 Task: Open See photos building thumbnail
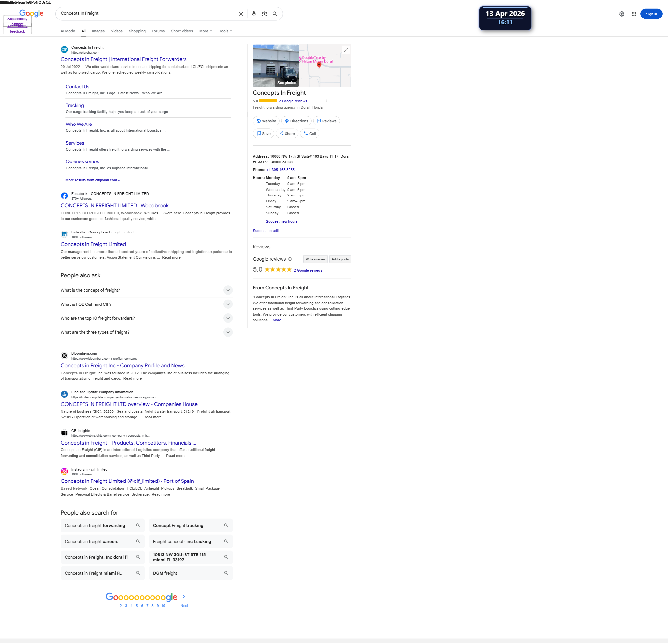pyautogui.click(x=276, y=65)
